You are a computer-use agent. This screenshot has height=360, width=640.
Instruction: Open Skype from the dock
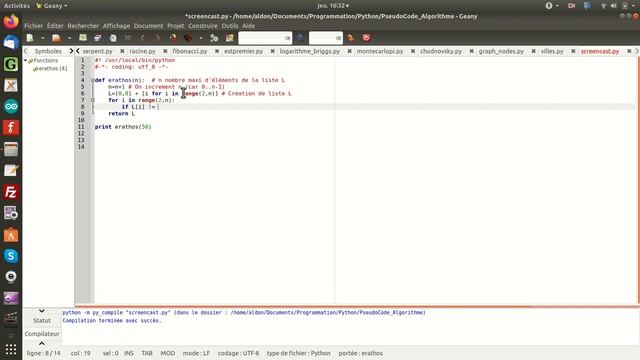coord(11,256)
